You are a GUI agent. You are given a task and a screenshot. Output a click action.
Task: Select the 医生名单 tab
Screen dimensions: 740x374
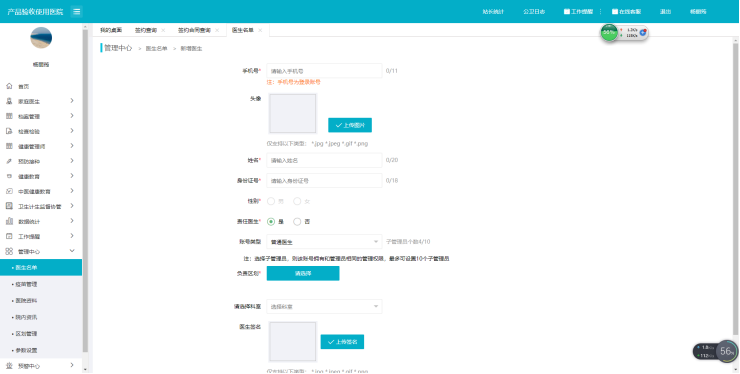243,30
